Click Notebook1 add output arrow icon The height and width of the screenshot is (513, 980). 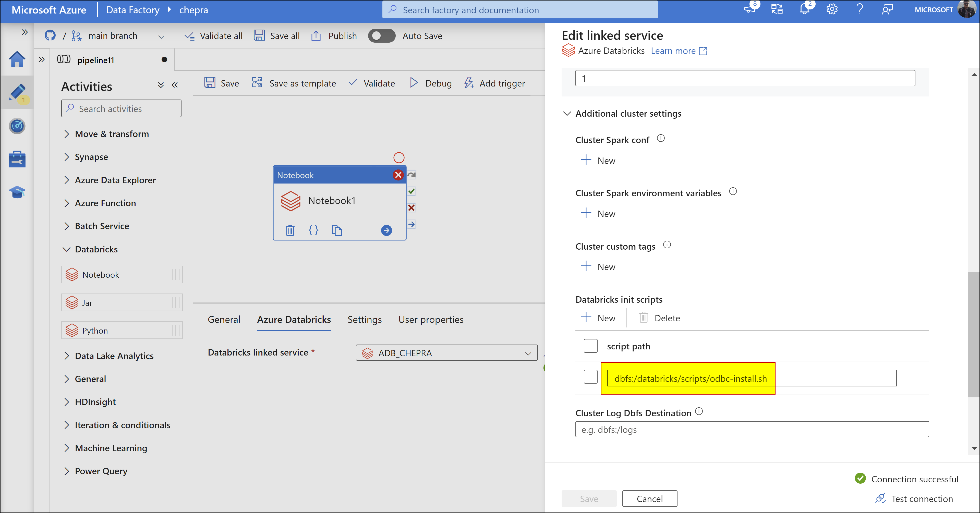click(386, 230)
